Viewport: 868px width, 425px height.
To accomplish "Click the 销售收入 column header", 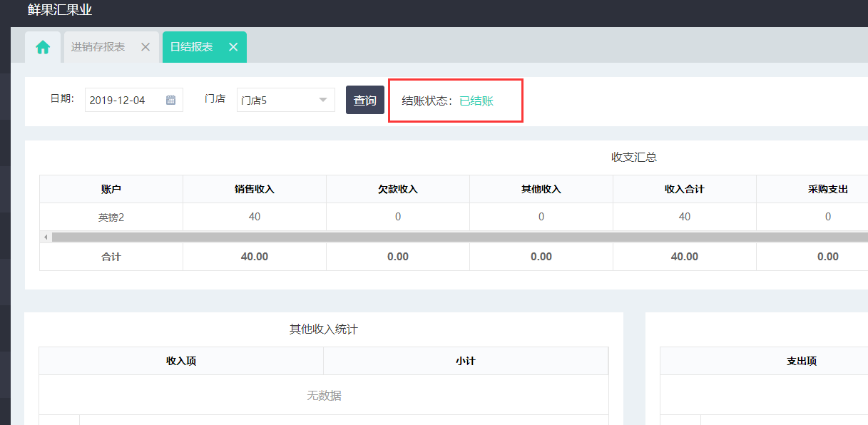I will [255, 189].
